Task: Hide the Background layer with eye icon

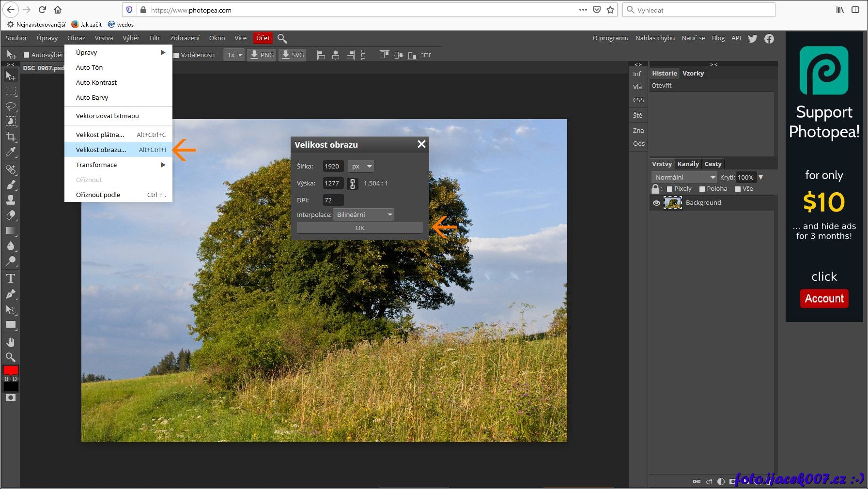Action: click(x=656, y=203)
